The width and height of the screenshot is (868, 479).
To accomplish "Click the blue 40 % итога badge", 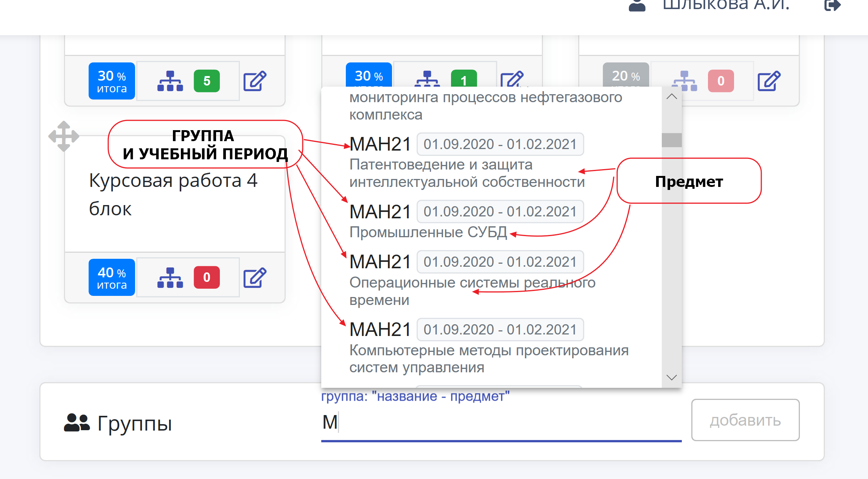I will (x=112, y=277).
